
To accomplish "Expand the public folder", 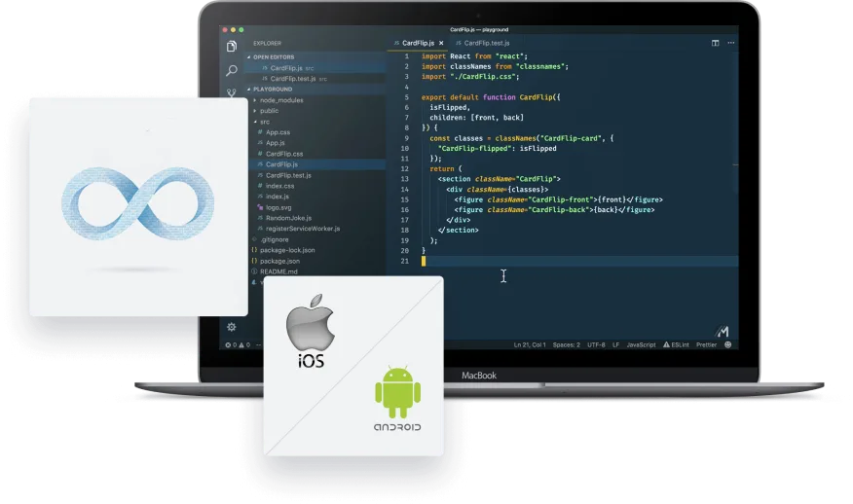I will (269, 111).
